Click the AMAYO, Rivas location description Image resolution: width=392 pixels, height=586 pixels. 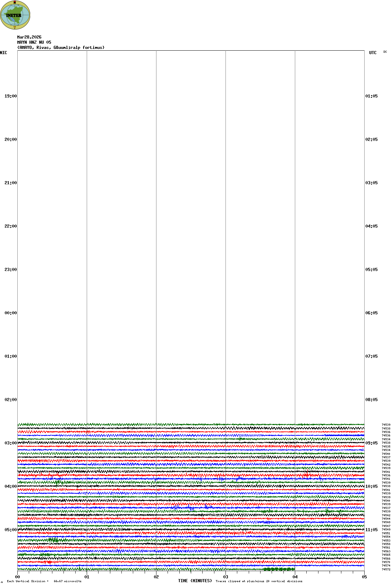pyautogui.click(x=61, y=48)
